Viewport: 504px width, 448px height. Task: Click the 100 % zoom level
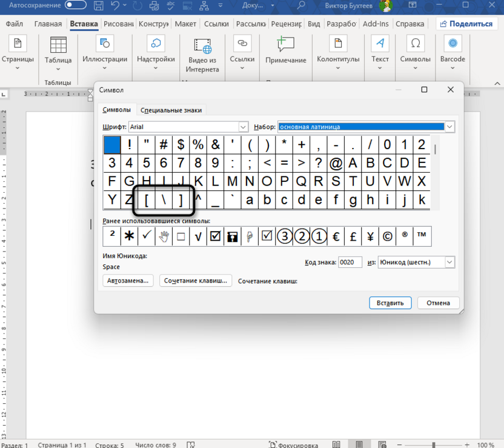coord(485,445)
